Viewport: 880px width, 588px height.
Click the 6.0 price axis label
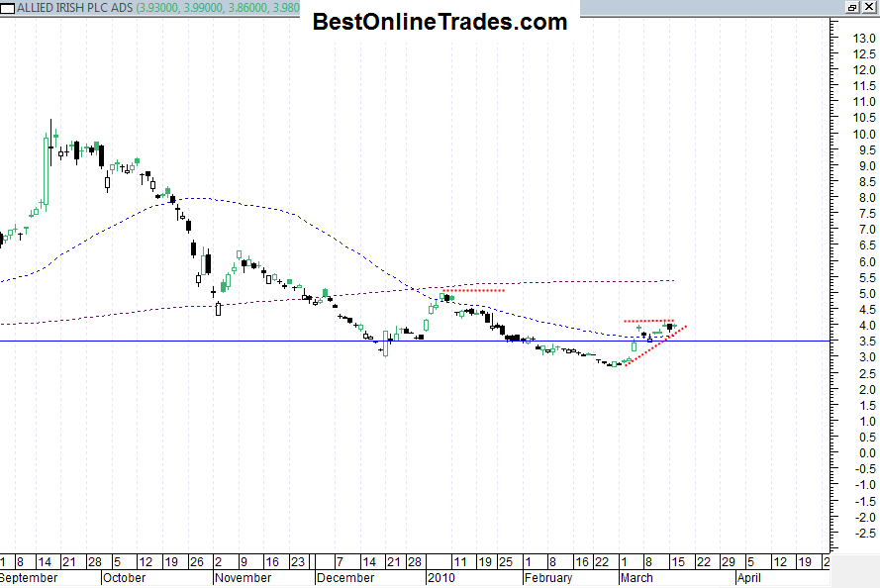click(x=868, y=262)
